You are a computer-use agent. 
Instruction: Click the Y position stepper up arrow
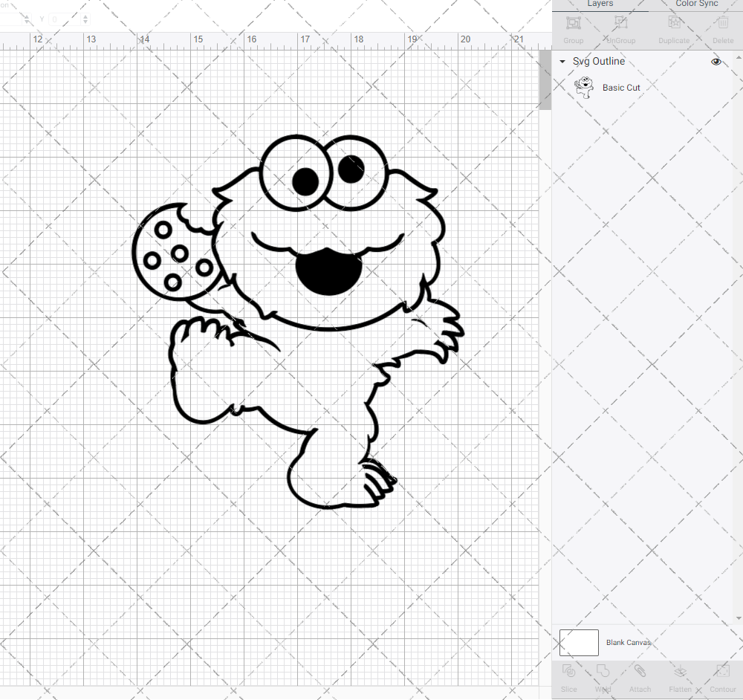click(x=85, y=17)
